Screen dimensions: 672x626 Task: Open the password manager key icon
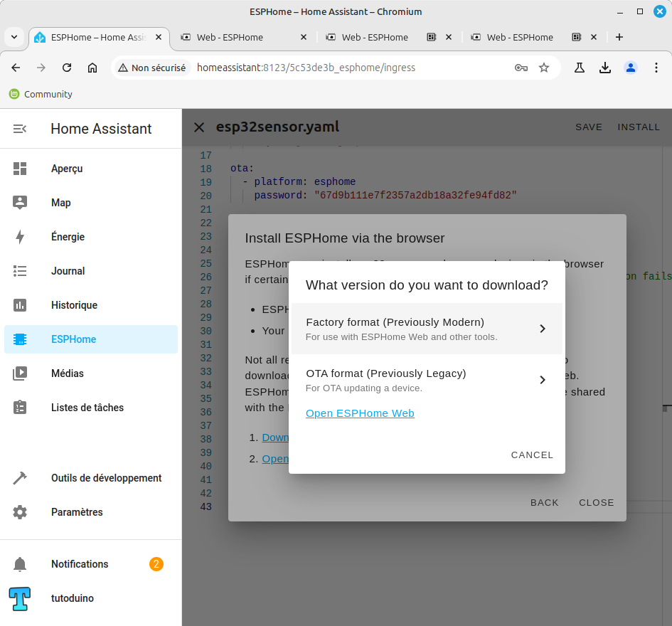521,68
